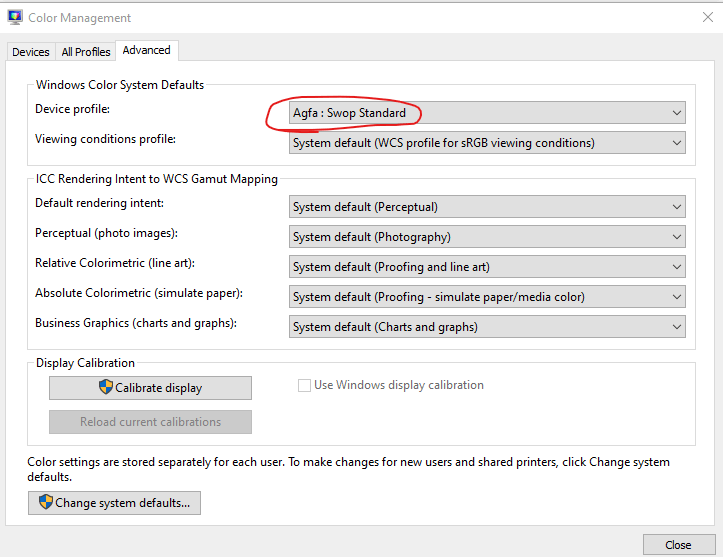723x557 pixels.
Task: Click 'Windows Color System Defaults' group title
Action: (120, 85)
